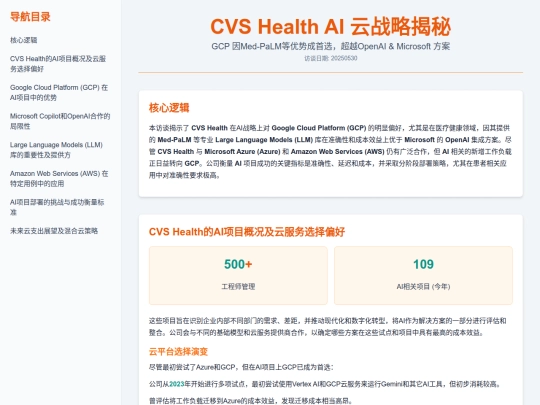Open 未来云支出展望及混合云策略 sidebar link
Image resolution: width=540 pixels, height=405 pixels.
(54, 231)
